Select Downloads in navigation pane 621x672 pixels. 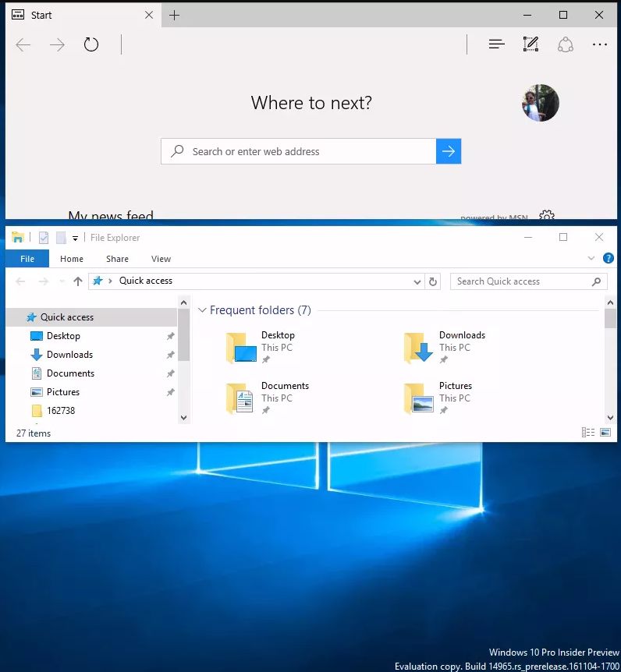pos(92,355)
